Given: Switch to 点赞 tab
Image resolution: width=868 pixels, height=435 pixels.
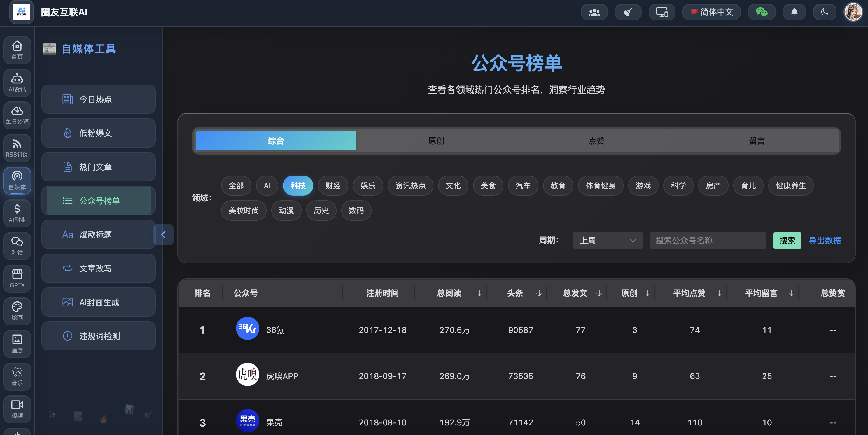Looking at the screenshot, I should pos(596,141).
